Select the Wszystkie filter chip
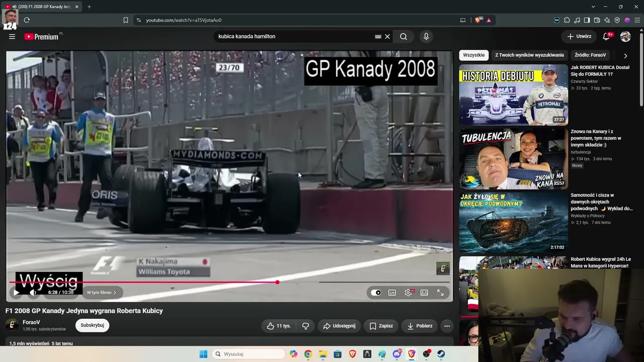 pyautogui.click(x=474, y=55)
